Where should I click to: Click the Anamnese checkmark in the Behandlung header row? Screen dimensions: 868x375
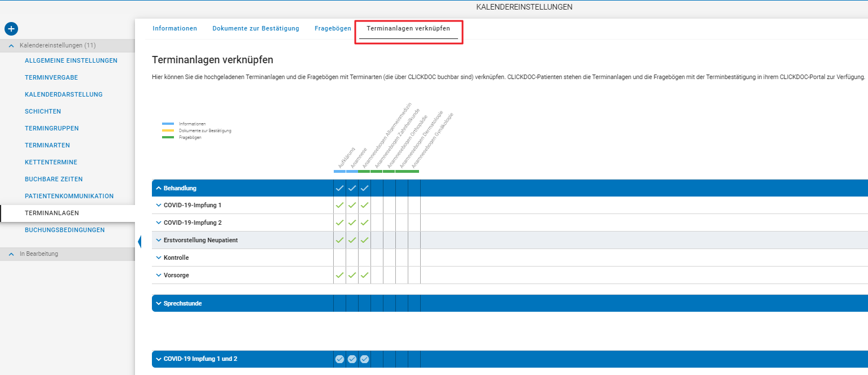(x=352, y=188)
